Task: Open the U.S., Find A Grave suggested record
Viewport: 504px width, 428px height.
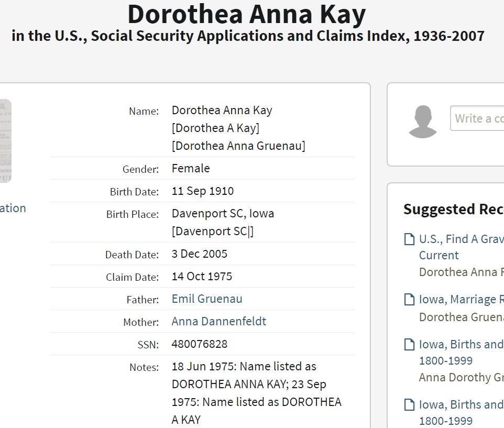Action: coord(461,239)
